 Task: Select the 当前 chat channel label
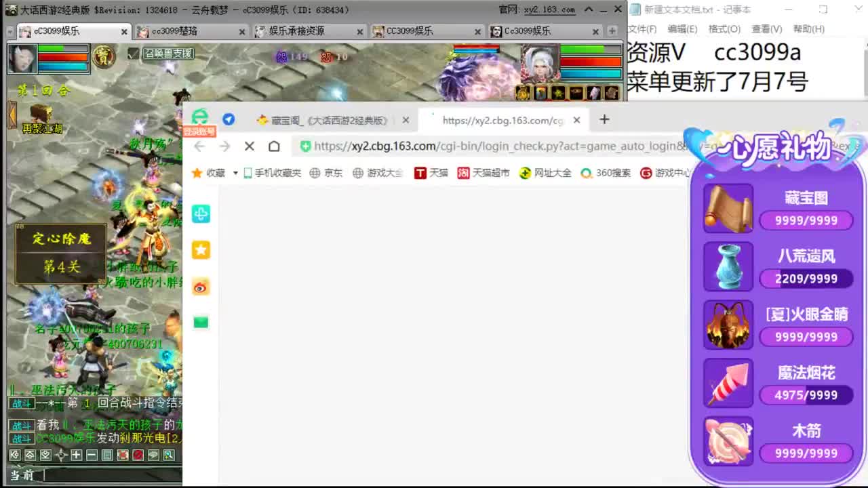pos(22,475)
